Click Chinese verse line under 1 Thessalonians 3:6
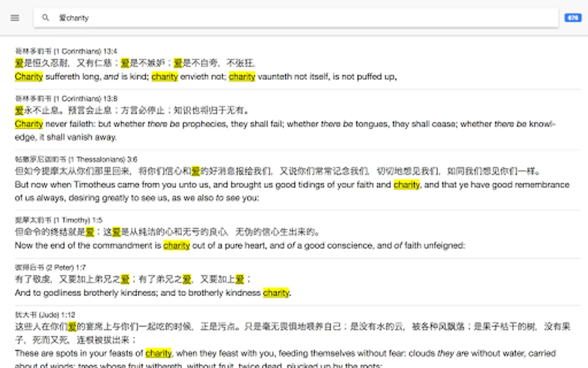 coord(278,171)
